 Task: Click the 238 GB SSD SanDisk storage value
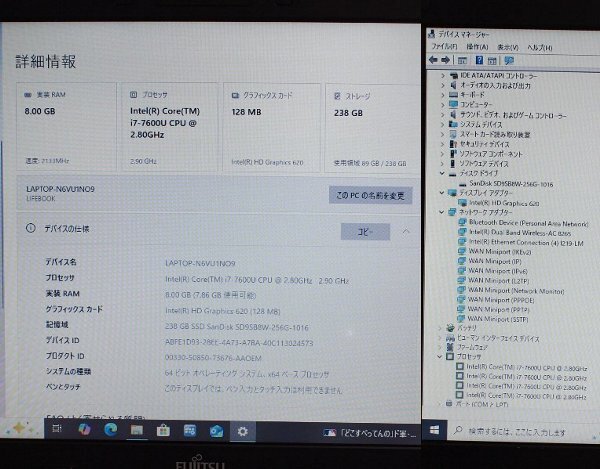click(236, 327)
